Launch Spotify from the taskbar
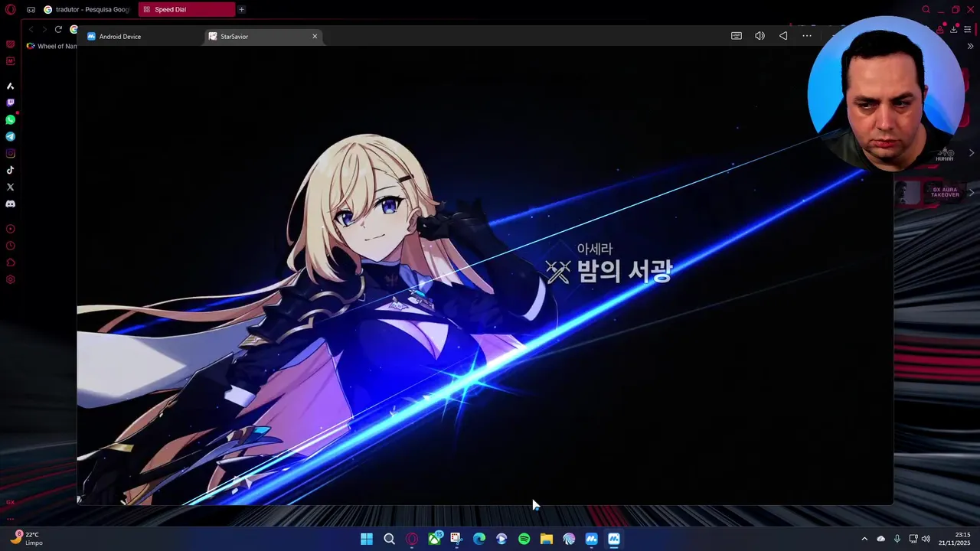The width and height of the screenshot is (980, 551). tap(524, 539)
